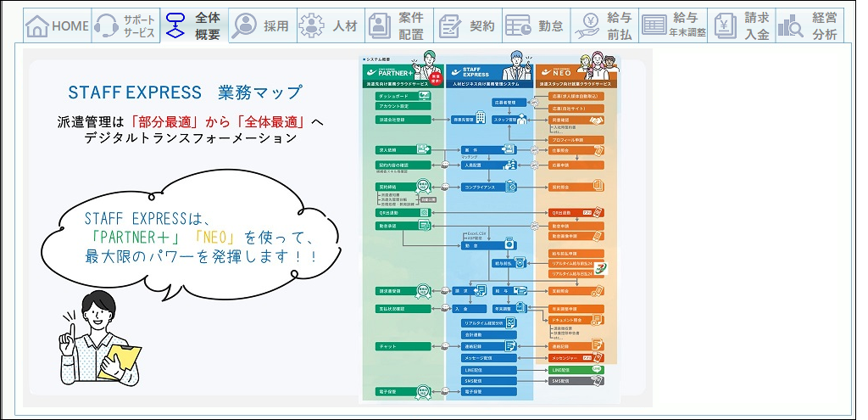Image resolution: width=868 pixels, height=420 pixels.
Task: Click the blue LINE配信 box
Action: pyautogui.click(x=489, y=370)
